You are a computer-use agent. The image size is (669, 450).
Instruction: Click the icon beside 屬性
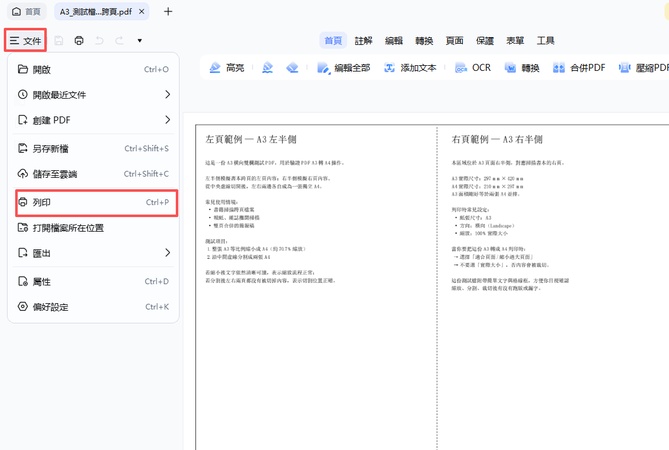[x=23, y=282]
